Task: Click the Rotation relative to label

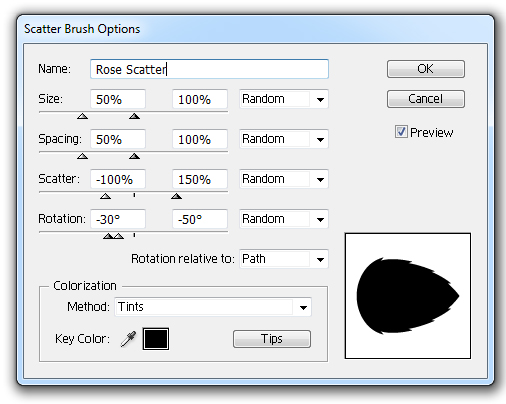Action: tap(183, 259)
